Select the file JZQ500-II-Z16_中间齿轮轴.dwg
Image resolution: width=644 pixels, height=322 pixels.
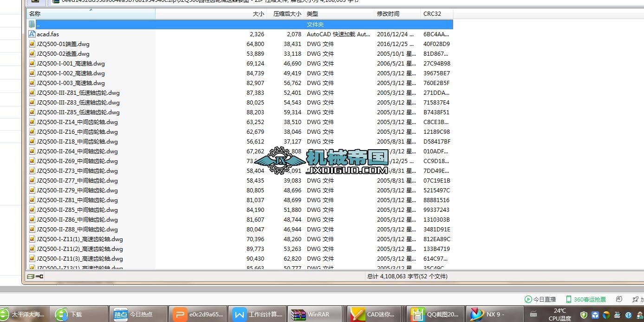(77, 131)
